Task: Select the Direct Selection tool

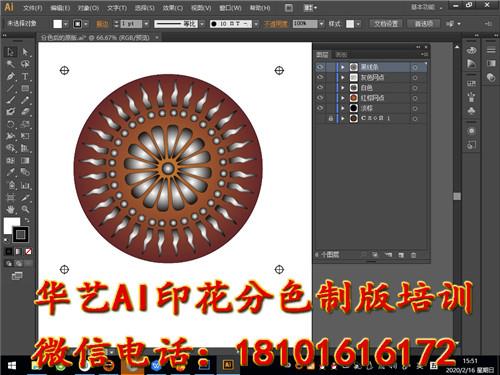Action: (25, 52)
